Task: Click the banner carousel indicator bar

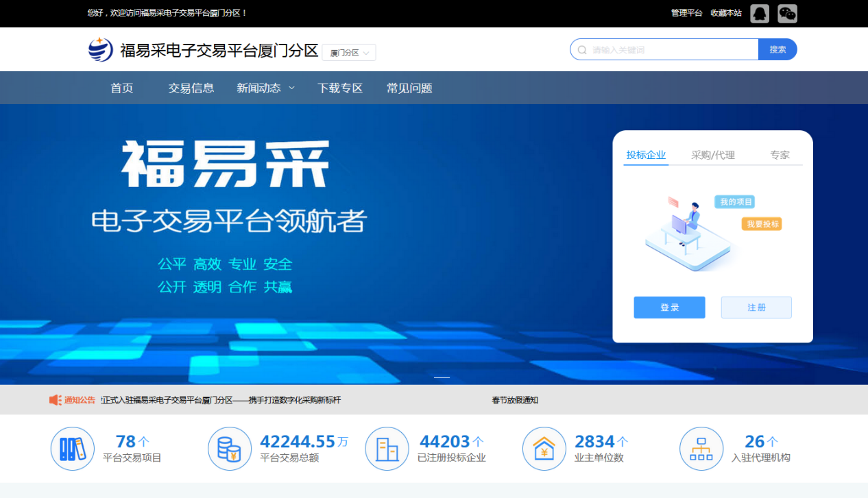Action: coord(442,377)
